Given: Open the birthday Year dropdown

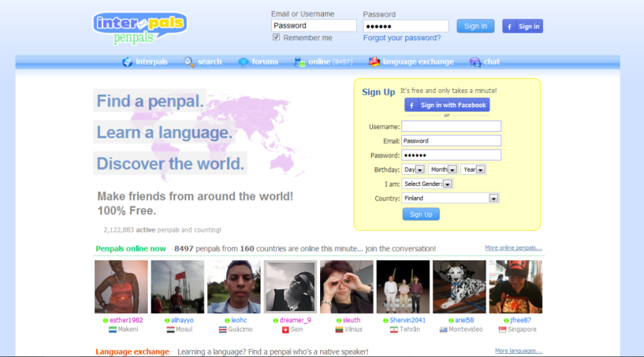Looking at the screenshot, I should [474, 170].
